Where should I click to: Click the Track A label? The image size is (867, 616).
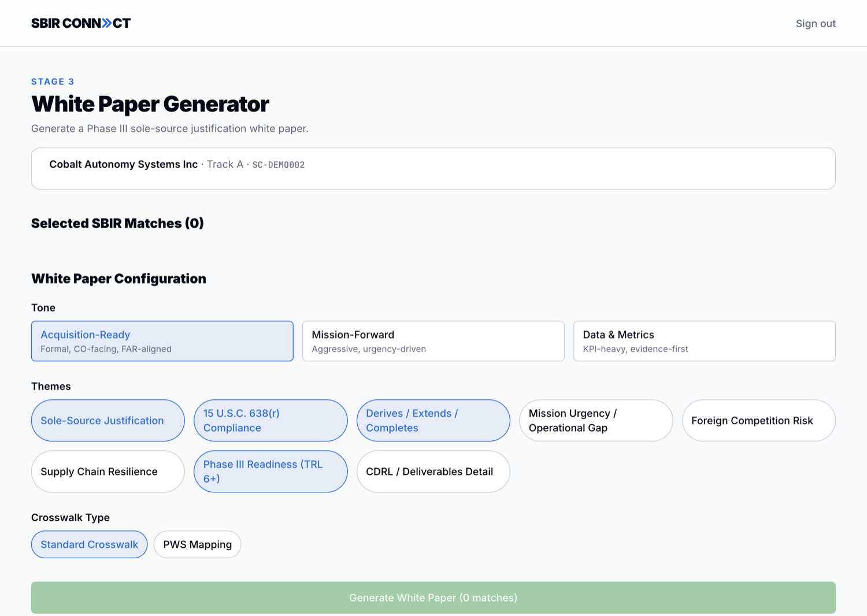point(225,165)
